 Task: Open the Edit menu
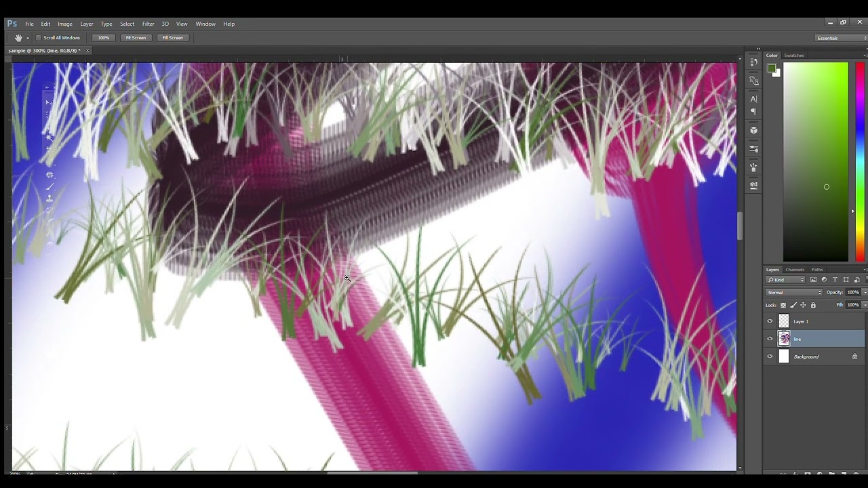[45, 24]
